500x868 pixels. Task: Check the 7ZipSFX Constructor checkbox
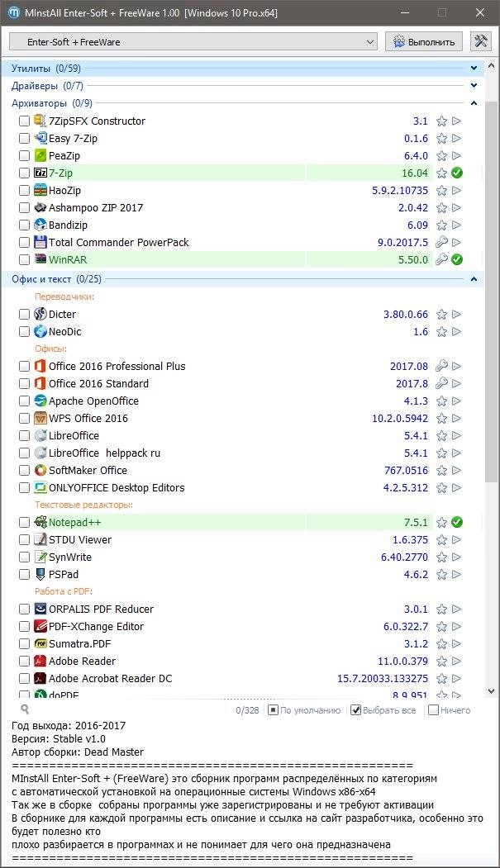pos(24,121)
